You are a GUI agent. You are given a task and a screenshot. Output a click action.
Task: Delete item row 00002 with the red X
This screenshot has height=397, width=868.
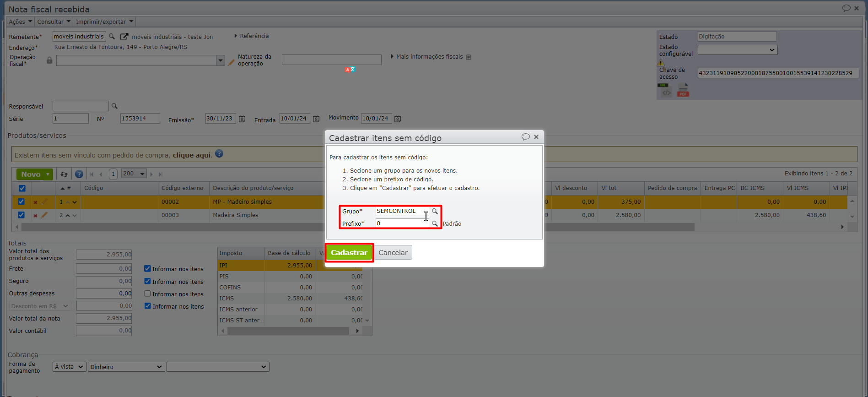[x=35, y=202]
